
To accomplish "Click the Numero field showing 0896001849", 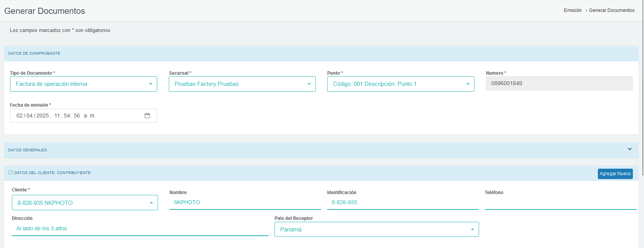I will (x=559, y=84).
